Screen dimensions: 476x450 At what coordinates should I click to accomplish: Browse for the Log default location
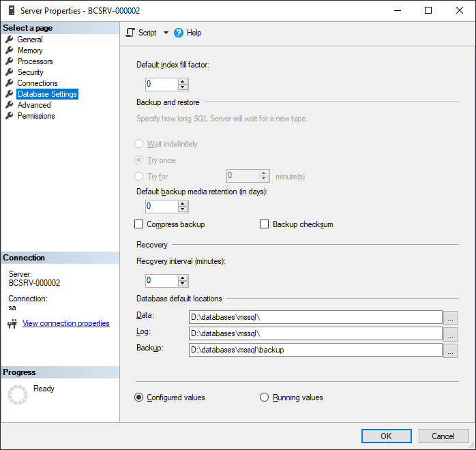pos(451,334)
